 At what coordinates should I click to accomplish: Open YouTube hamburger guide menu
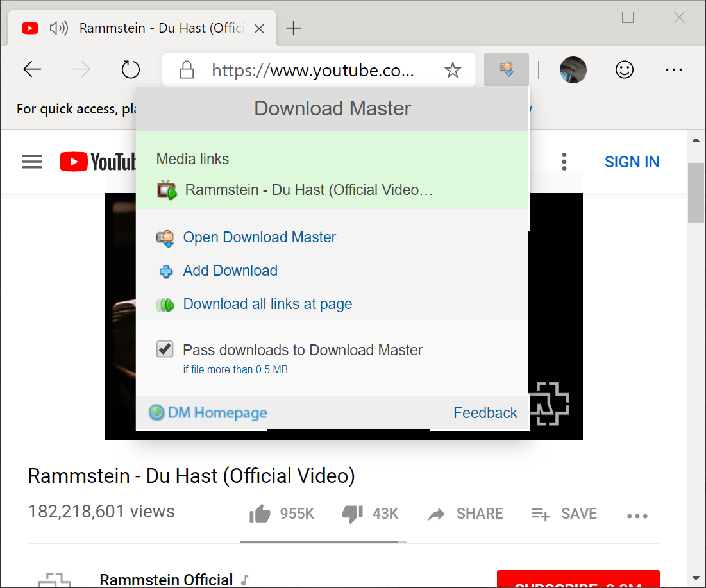pos(32,162)
